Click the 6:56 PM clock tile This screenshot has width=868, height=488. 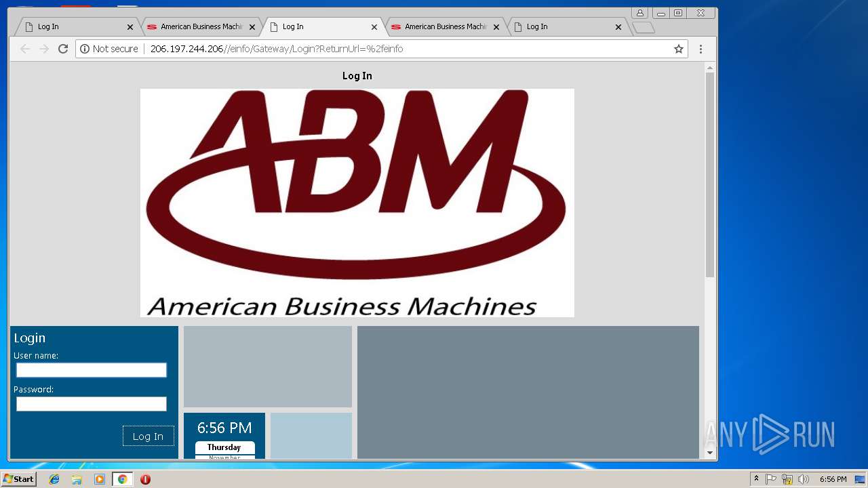pyautogui.click(x=224, y=436)
